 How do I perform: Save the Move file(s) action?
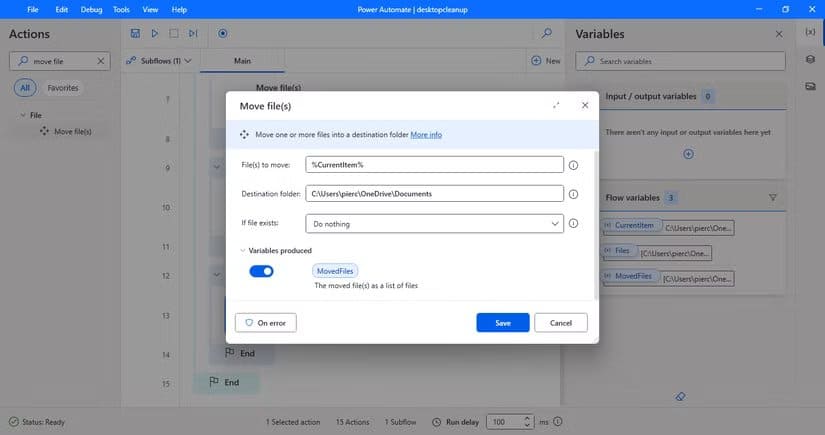coord(502,322)
